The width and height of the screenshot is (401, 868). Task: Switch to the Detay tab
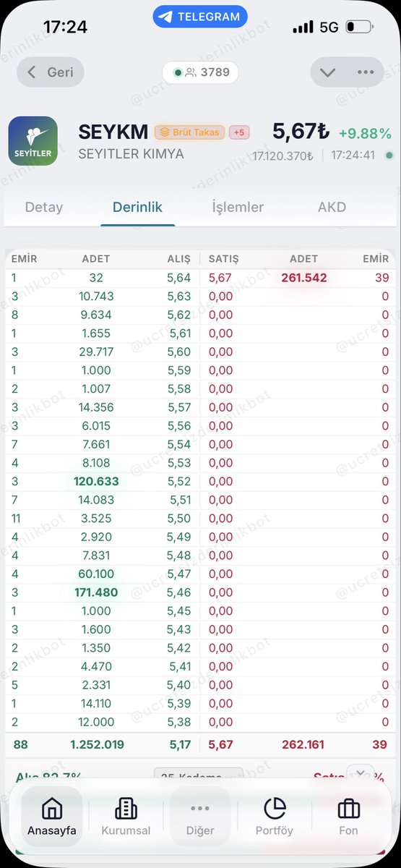(44, 208)
